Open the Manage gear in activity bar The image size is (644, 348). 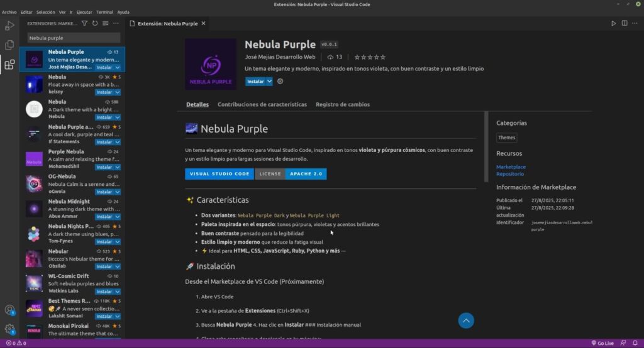9,329
